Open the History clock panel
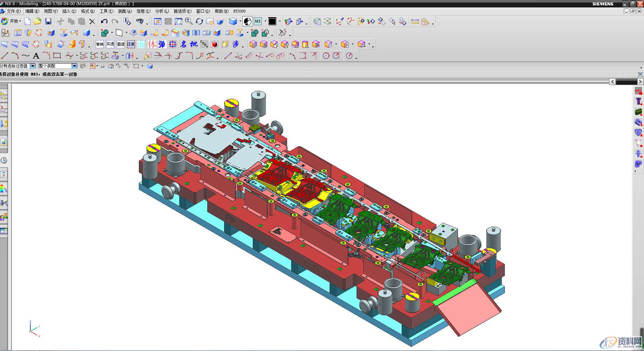This screenshot has height=351, width=644. [x=4, y=160]
